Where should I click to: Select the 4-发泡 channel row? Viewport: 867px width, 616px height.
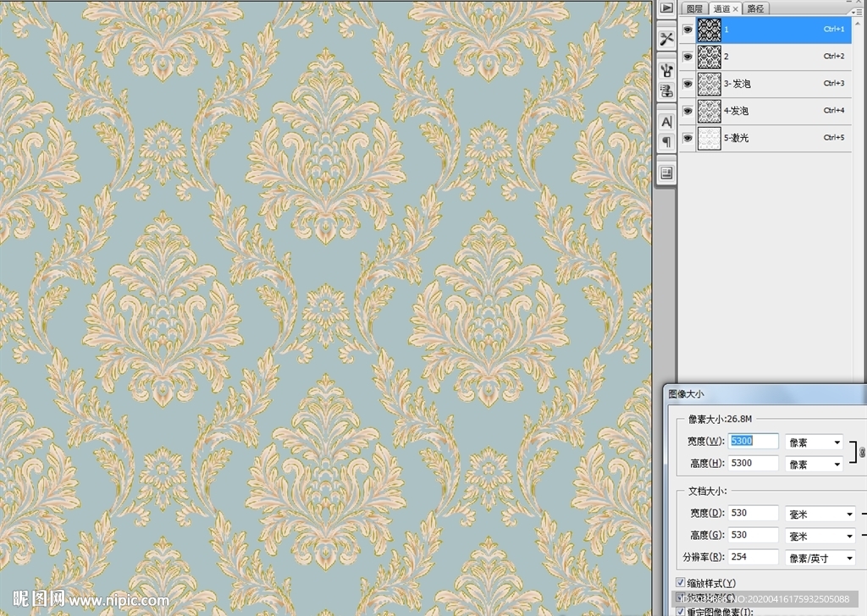pos(770,111)
